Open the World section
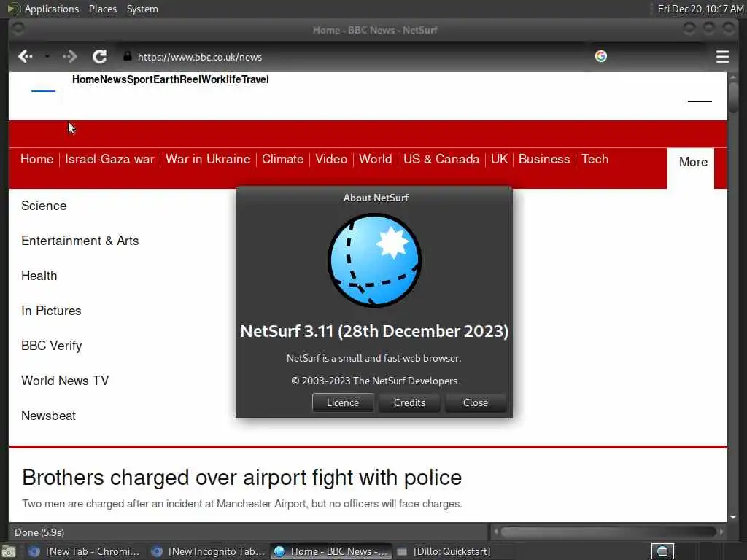 [376, 159]
